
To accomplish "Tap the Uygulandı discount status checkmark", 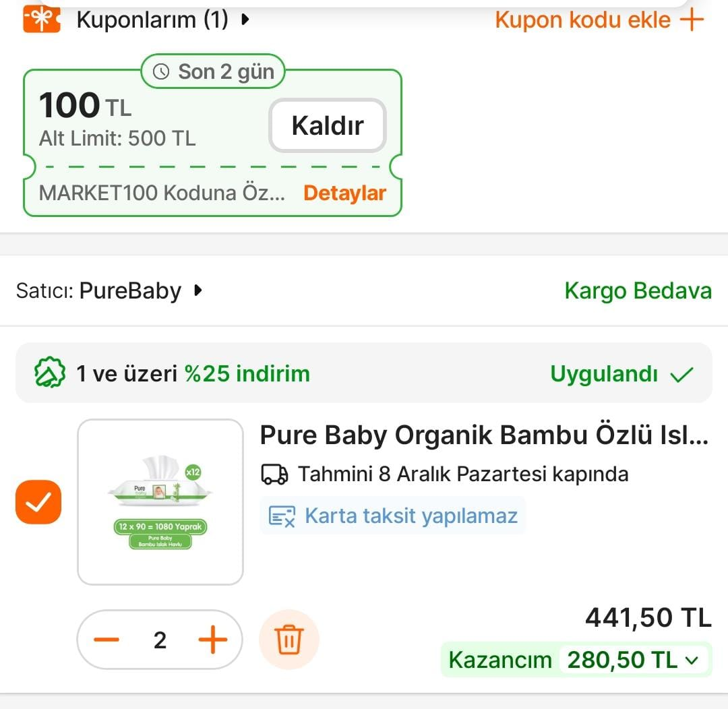I will coord(682,374).
